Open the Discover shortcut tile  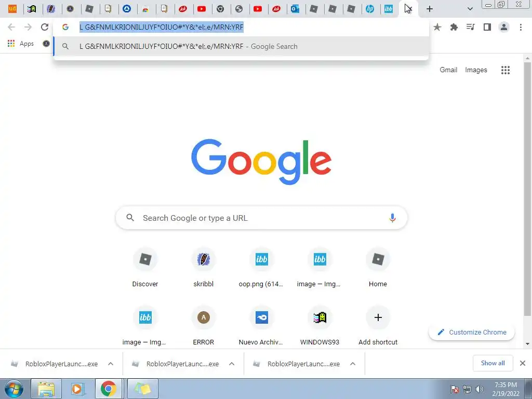[145, 268]
